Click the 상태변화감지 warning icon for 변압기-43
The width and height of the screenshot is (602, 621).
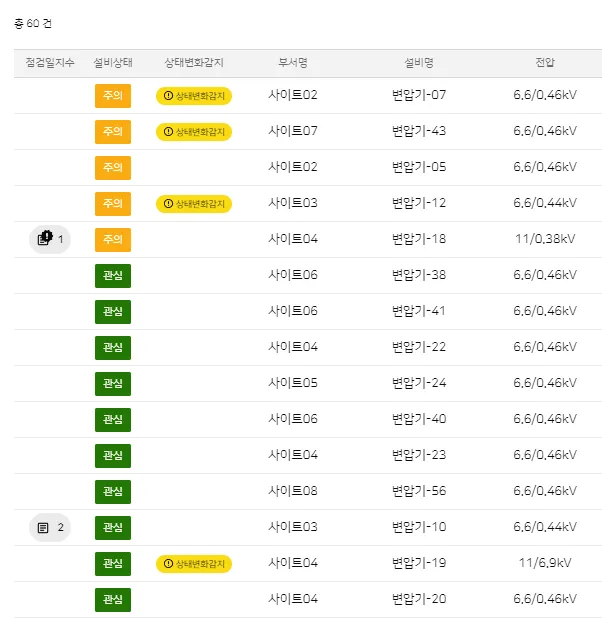168,132
